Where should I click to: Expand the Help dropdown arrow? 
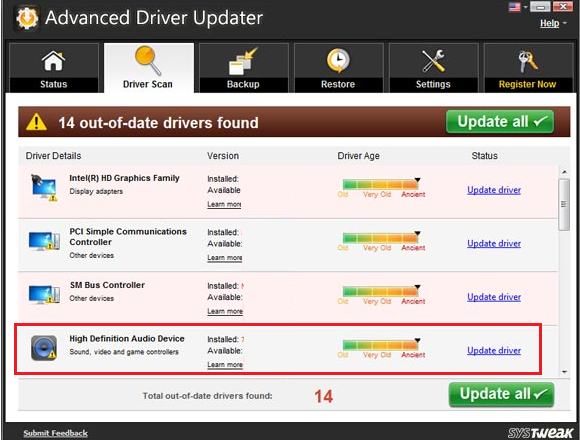pos(565,23)
